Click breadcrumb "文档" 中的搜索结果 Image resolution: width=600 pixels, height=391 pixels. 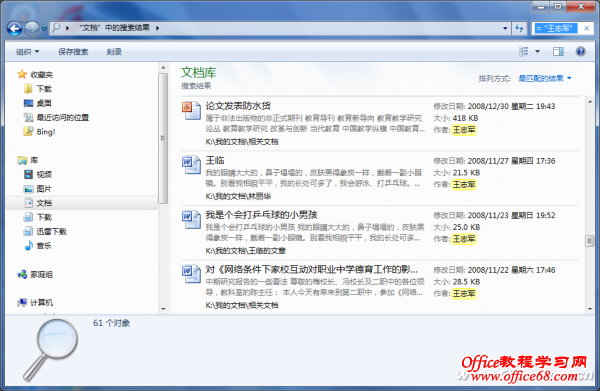point(114,28)
